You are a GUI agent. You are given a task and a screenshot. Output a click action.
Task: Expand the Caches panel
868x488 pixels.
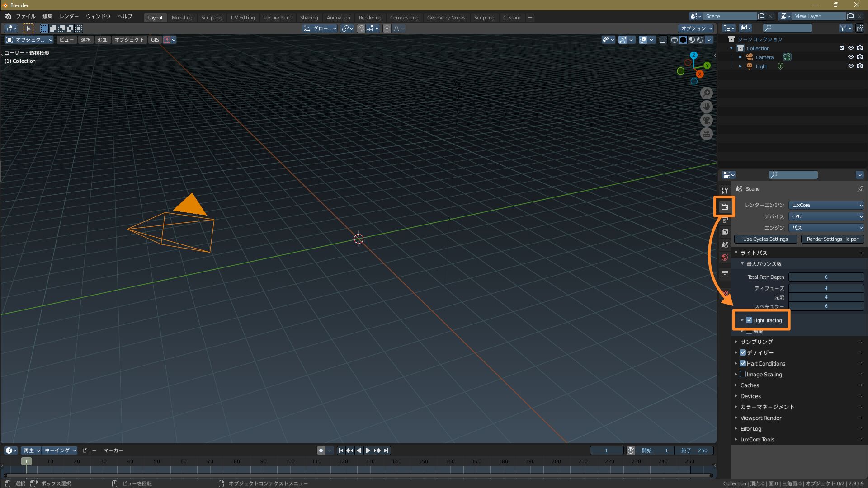750,385
